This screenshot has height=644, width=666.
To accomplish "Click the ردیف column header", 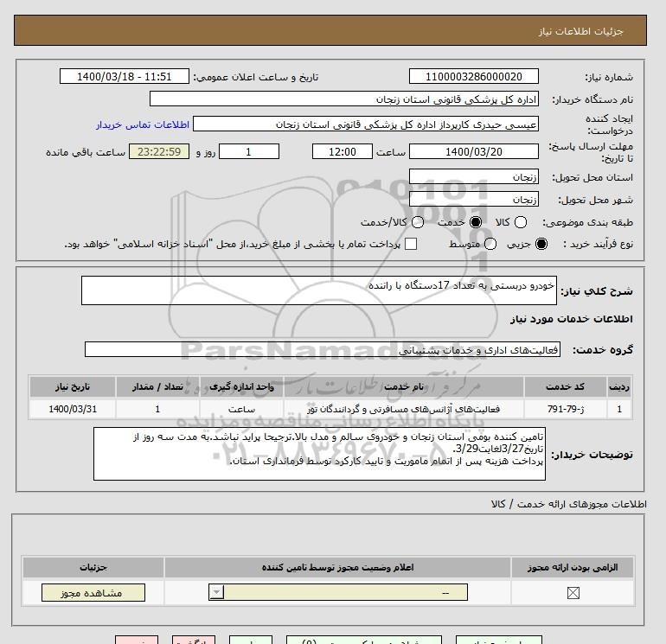I will pos(619,386).
